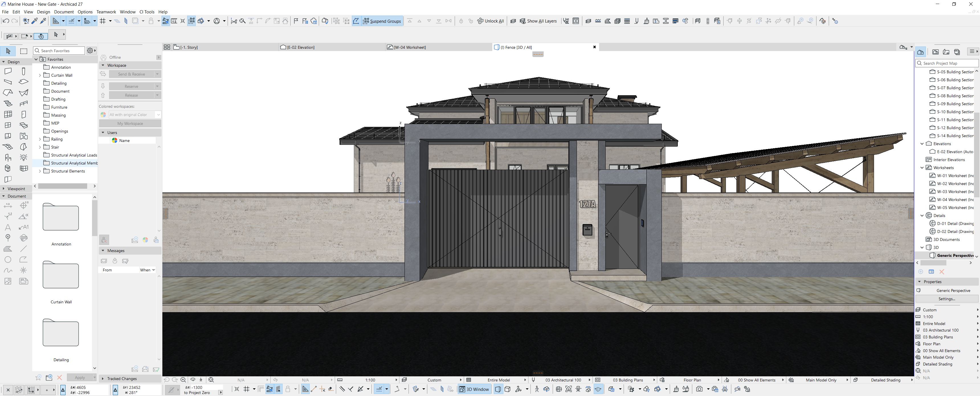Toggle Suspend Groups
The width and height of the screenshot is (980, 396).
tap(382, 21)
